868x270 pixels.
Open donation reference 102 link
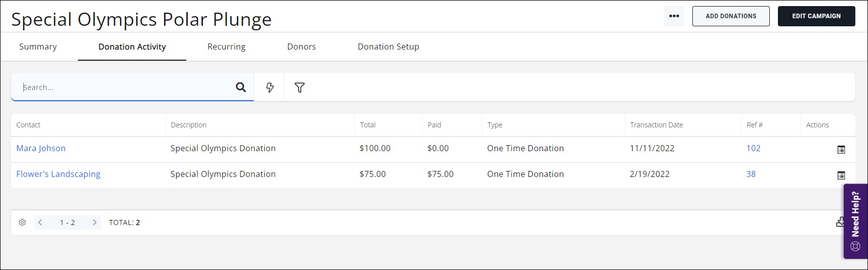pyautogui.click(x=753, y=148)
